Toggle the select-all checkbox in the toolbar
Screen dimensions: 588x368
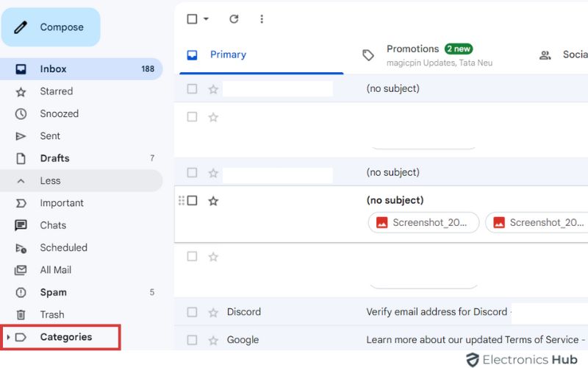click(x=192, y=19)
